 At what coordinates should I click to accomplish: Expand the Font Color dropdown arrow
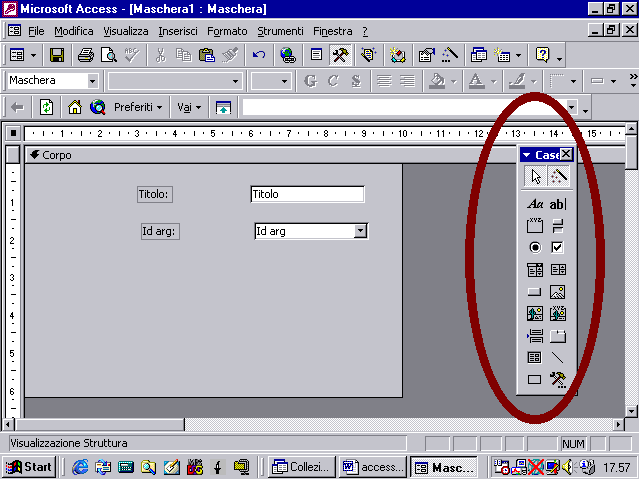coord(494,81)
